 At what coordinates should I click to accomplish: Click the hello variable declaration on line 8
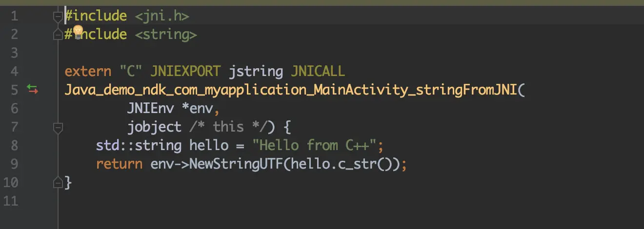209,146
